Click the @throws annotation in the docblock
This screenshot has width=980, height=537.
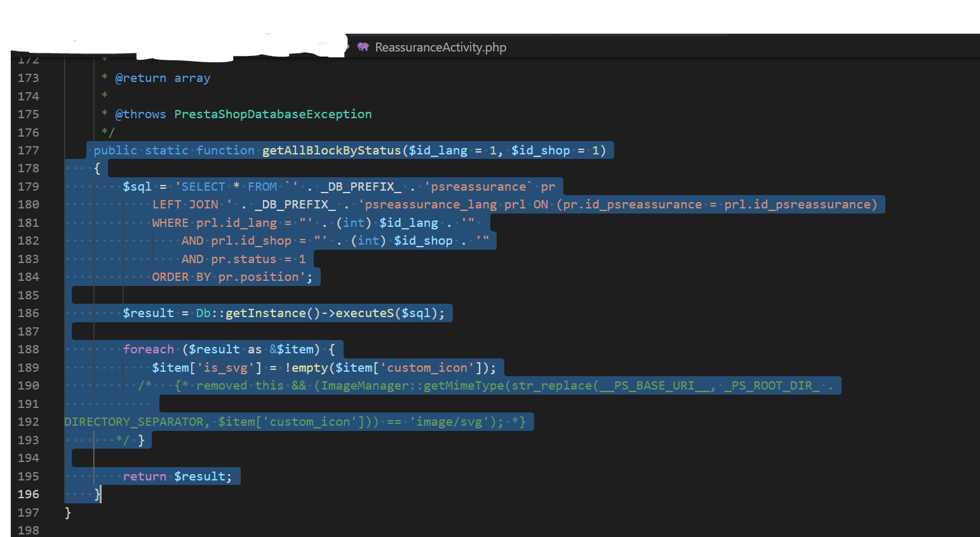[x=140, y=114]
